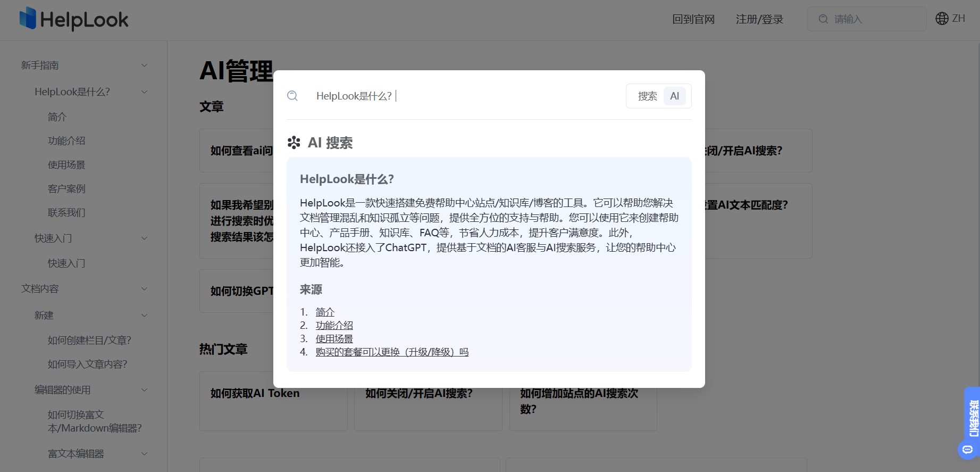Open the 快速入门 article in sidebar
Image resolution: width=980 pixels, height=472 pixels.
pyautogui.click(x=66, y=263)
